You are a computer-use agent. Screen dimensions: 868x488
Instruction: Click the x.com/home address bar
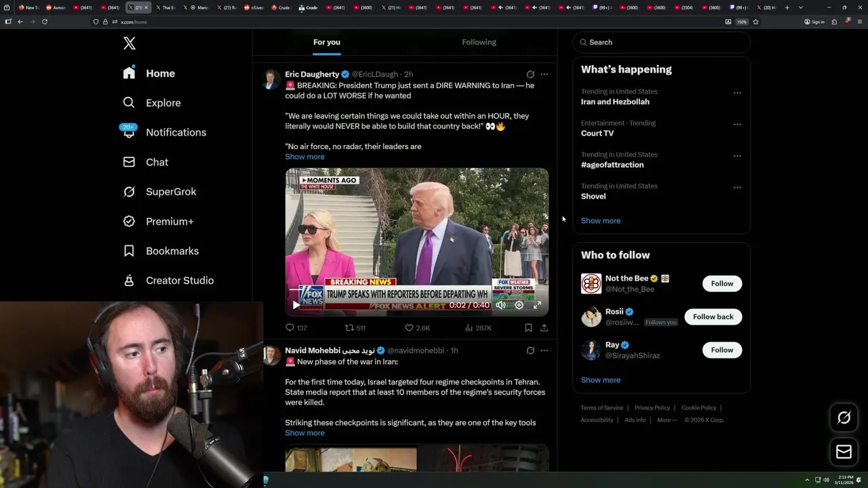[x=407, y=22]
